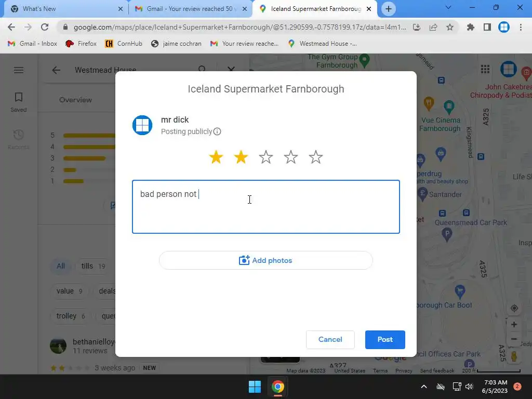532x399 pixels.
Task: Clear the Maps search with X
Action: click(x=231, y=69)
